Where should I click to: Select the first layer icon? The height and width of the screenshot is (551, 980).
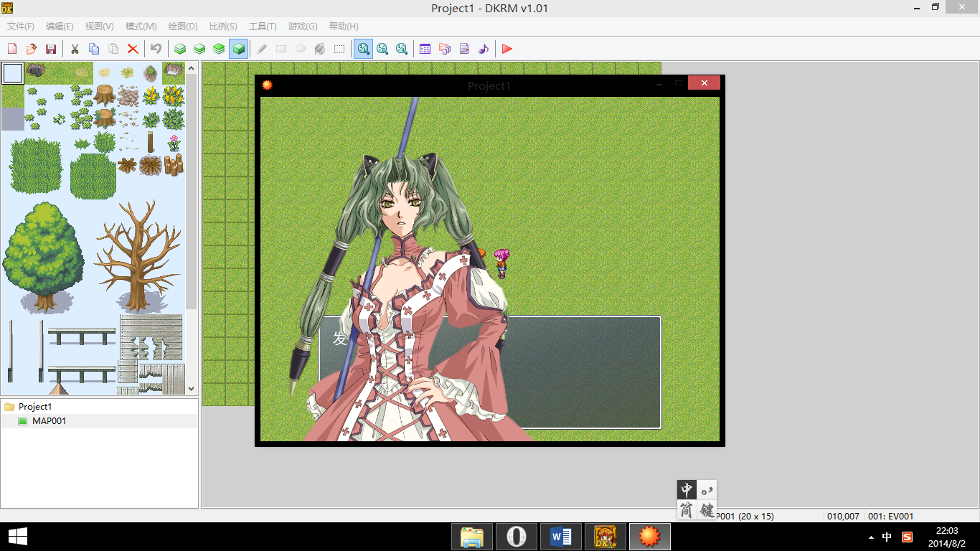180,49
